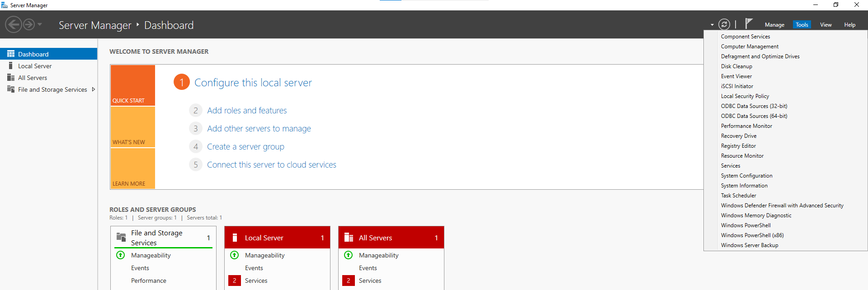Open the navigation history dropdown arrow
868x290 pixels.
click(40, 24)
